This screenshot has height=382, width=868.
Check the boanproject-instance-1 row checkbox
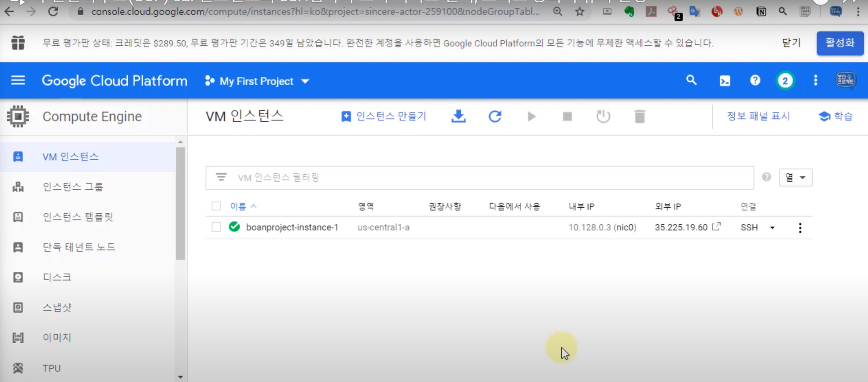[x=216, y=227]
